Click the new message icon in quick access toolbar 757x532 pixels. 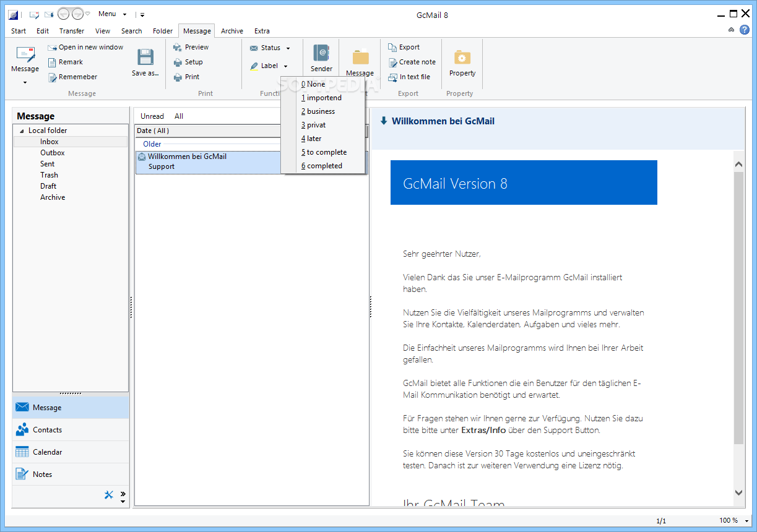33,14
